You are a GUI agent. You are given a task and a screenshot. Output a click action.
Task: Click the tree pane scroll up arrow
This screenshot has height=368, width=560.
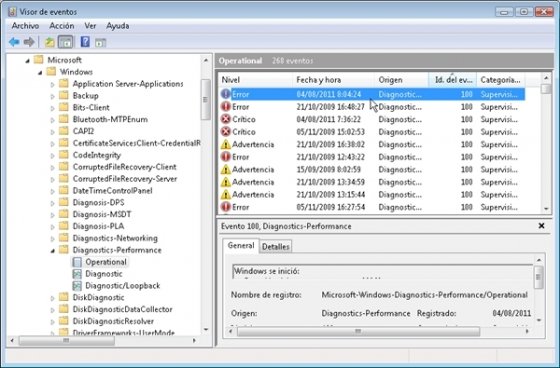coord(206,60)
